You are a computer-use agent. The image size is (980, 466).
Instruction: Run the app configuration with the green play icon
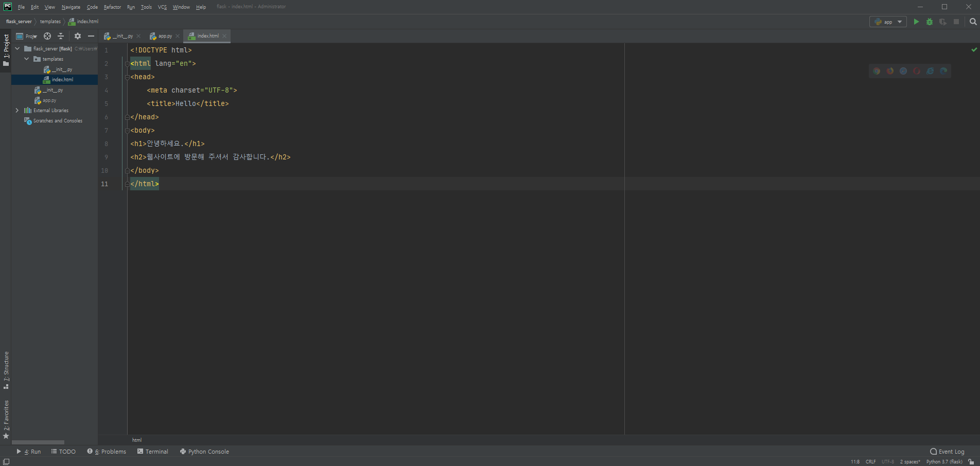point(916,22)
